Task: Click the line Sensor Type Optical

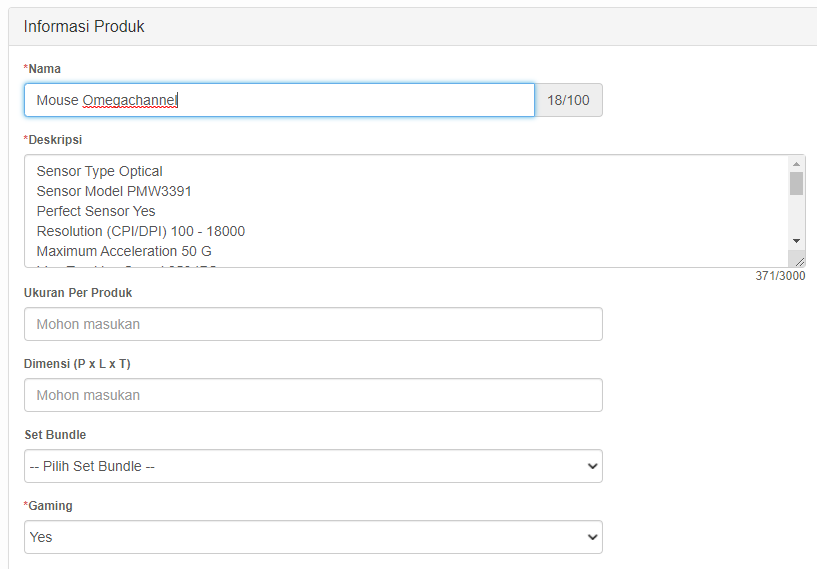Action: (100, 171)
